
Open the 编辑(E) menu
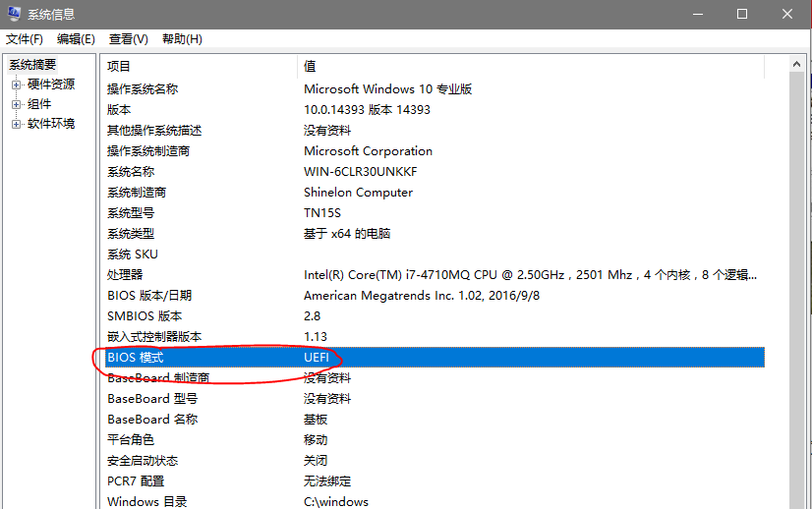point(76,39)
